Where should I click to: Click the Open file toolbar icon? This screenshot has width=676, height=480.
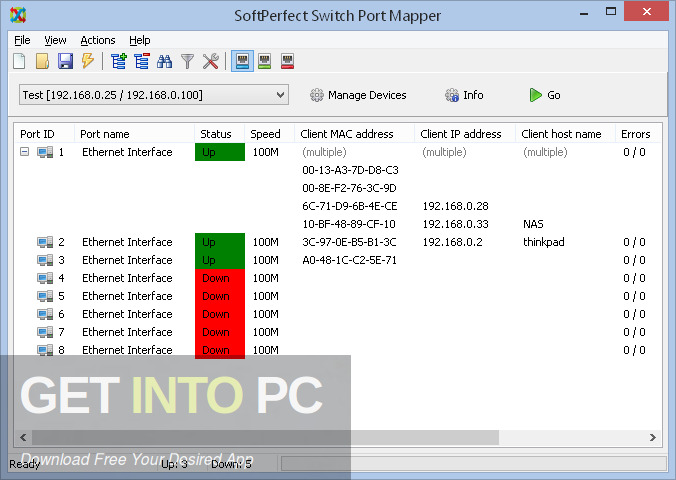(x=42, y=61)
